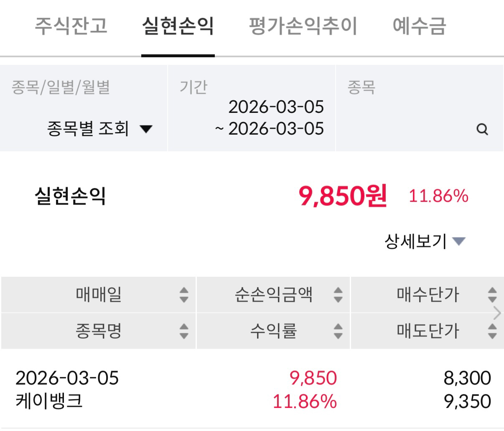Open the 기간 date range picker
The image size is (504, 431).
(x=270, y=117)
